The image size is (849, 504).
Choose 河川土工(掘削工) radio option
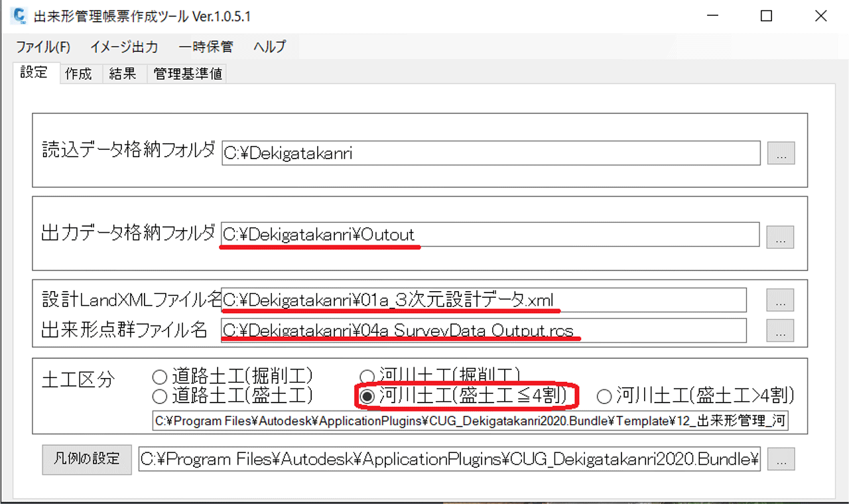(367, 377)
